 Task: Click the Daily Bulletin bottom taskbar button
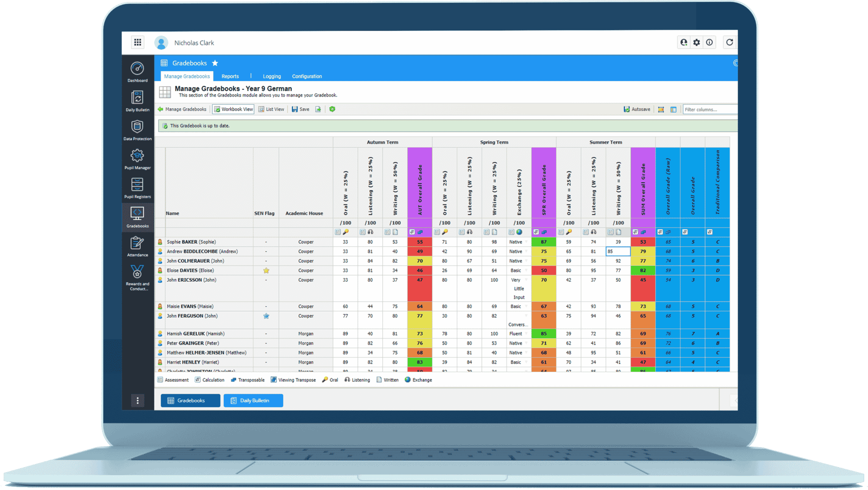click(253, 401)
